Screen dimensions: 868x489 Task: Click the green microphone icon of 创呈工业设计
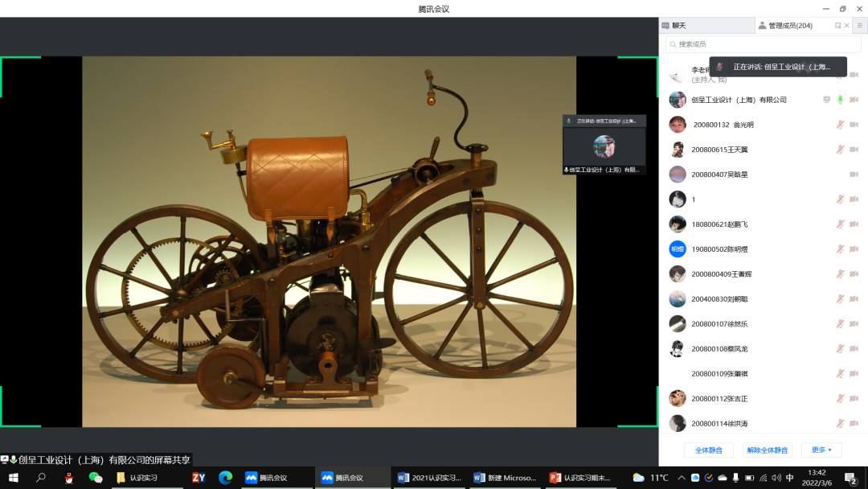(840, 100)
